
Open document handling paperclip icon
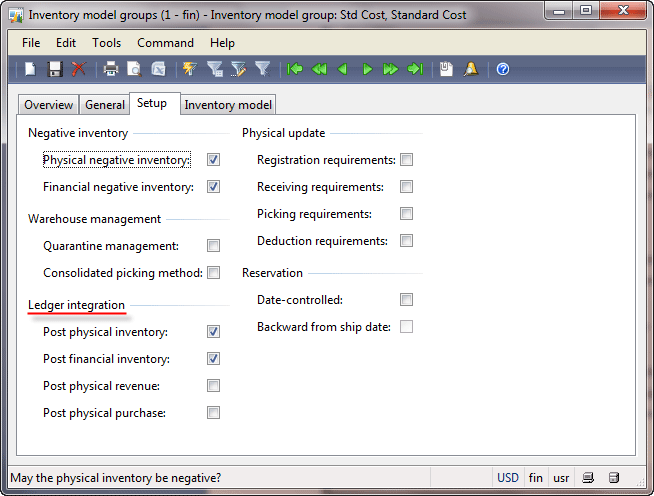(x=446, y=69)
